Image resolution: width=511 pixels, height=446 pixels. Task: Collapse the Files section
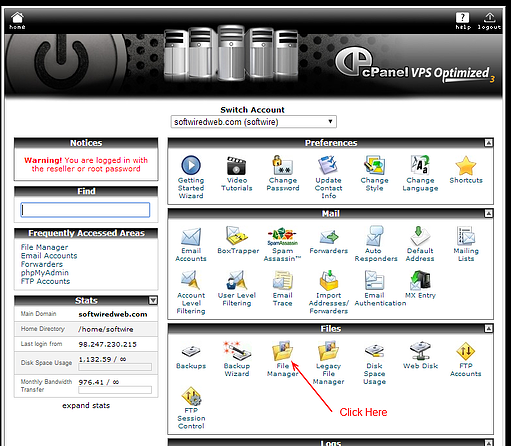[x=488, y=329]
